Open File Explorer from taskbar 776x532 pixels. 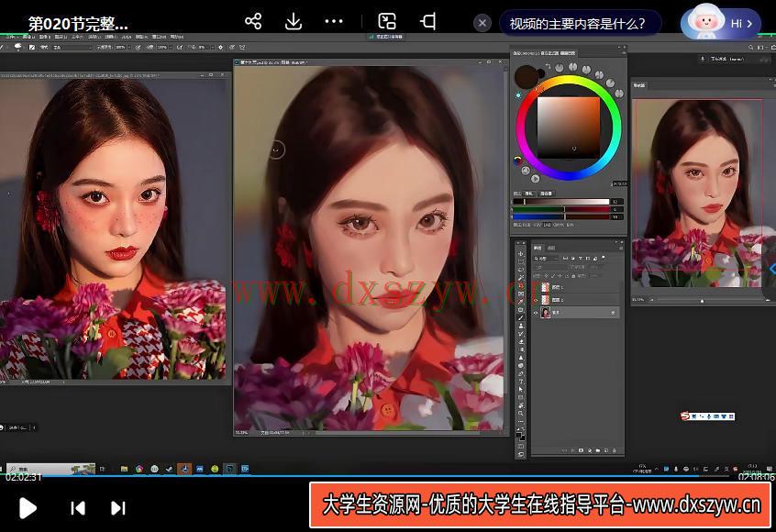(124, 469)
